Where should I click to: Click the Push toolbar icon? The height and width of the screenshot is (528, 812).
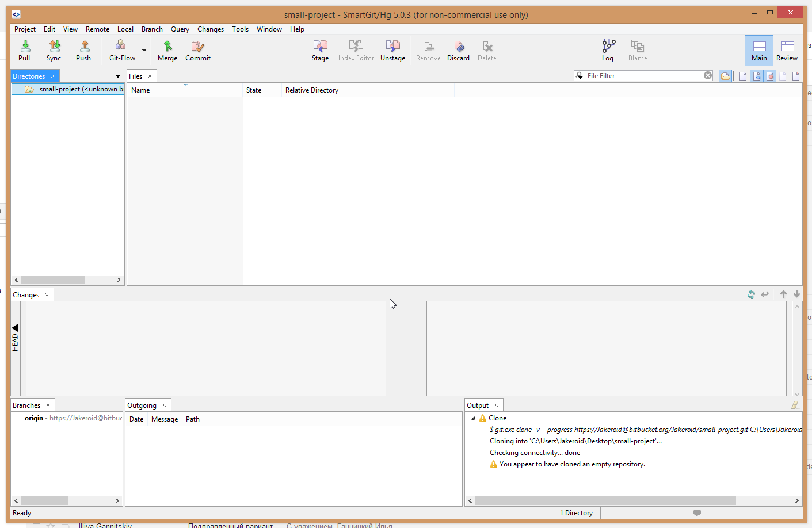tap(84, 50)
